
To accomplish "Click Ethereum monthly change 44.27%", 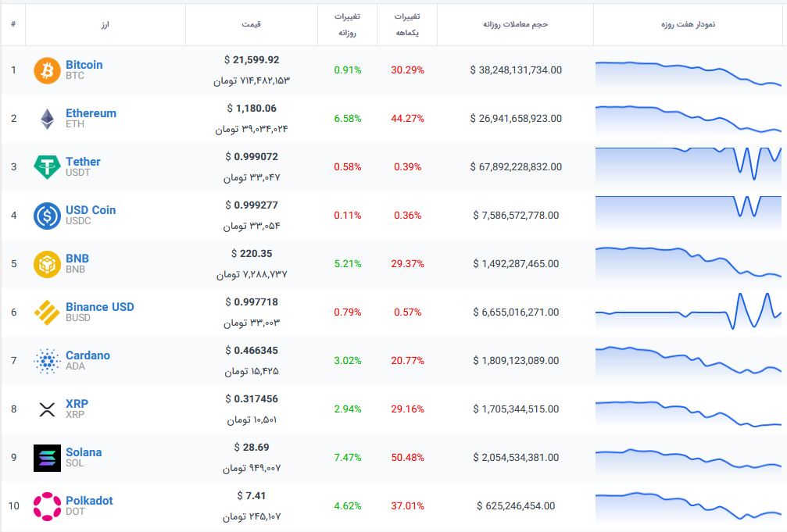I will click(407, 119).
